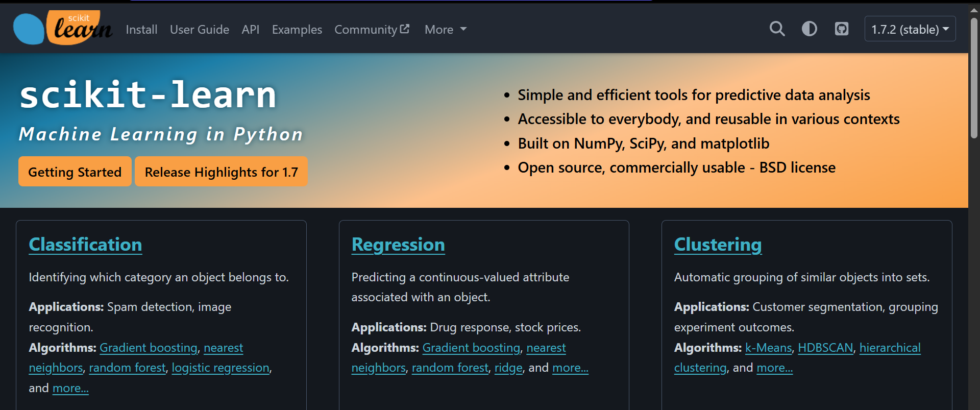Follow the Regression heading link

coord(398,245)
